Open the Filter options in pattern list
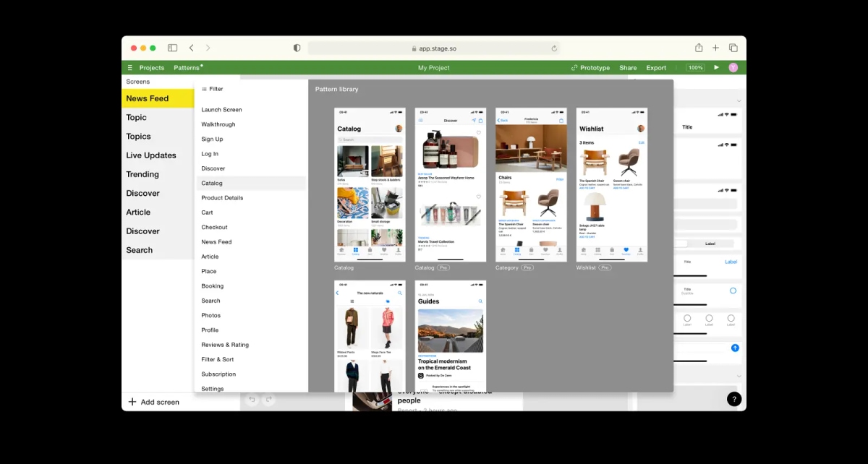The width and height of the screenshot is (868, 464). tap(212, 89)
